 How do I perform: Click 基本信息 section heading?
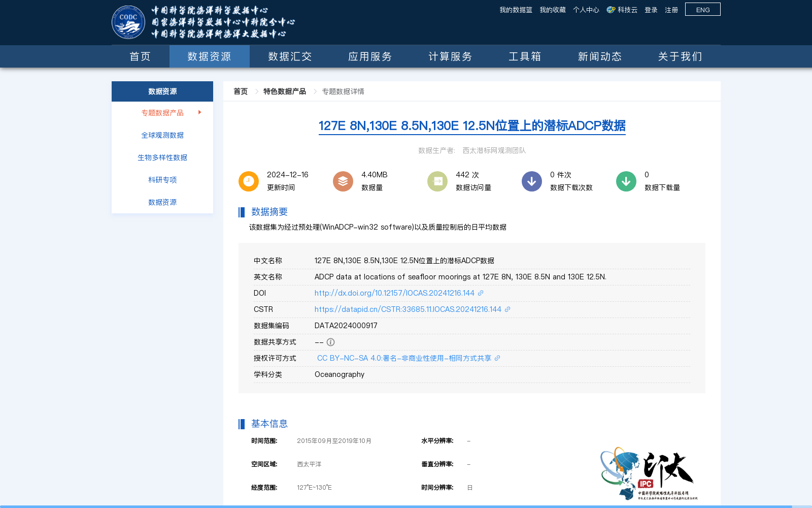click(x=269, y=424)
